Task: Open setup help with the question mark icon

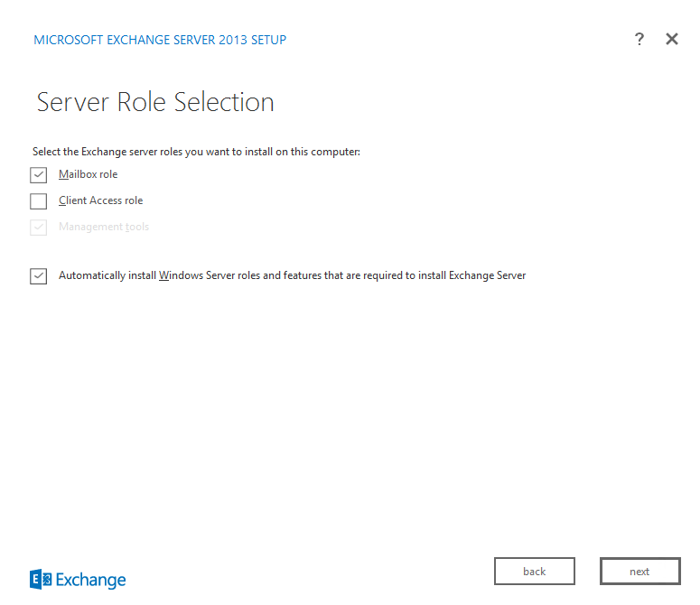Action: pos(639,39)
